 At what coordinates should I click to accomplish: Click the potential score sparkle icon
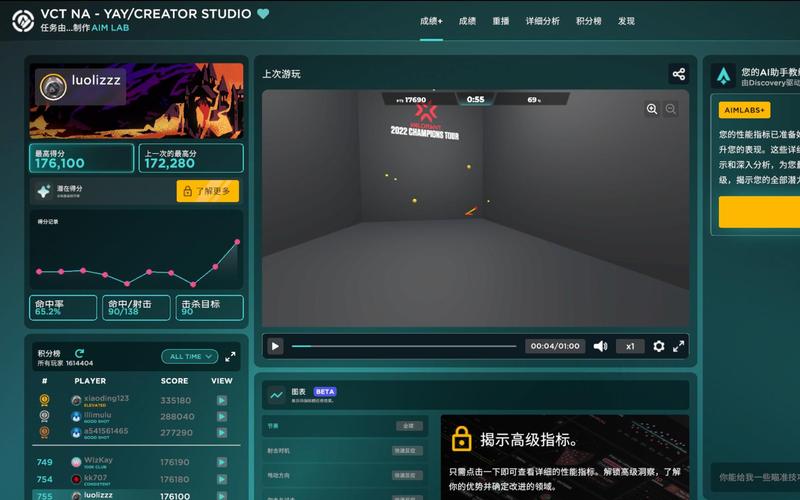click(x=43, y=191)
